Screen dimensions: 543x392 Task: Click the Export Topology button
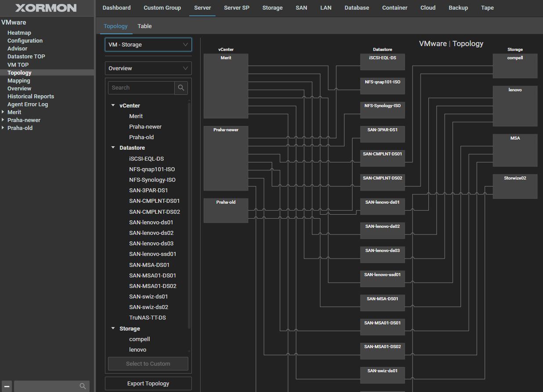[148, 384]
